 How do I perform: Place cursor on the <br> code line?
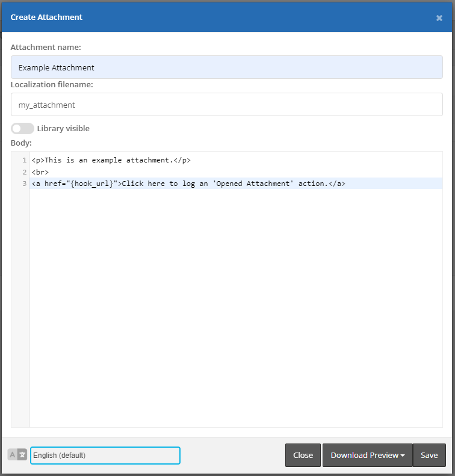[x=40, y=172]
